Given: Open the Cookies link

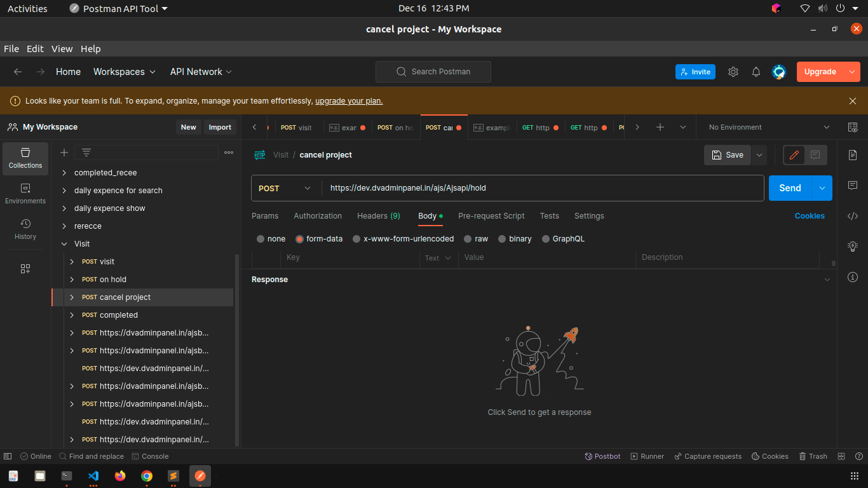Looking at the screenshot, I should point(810,216).
